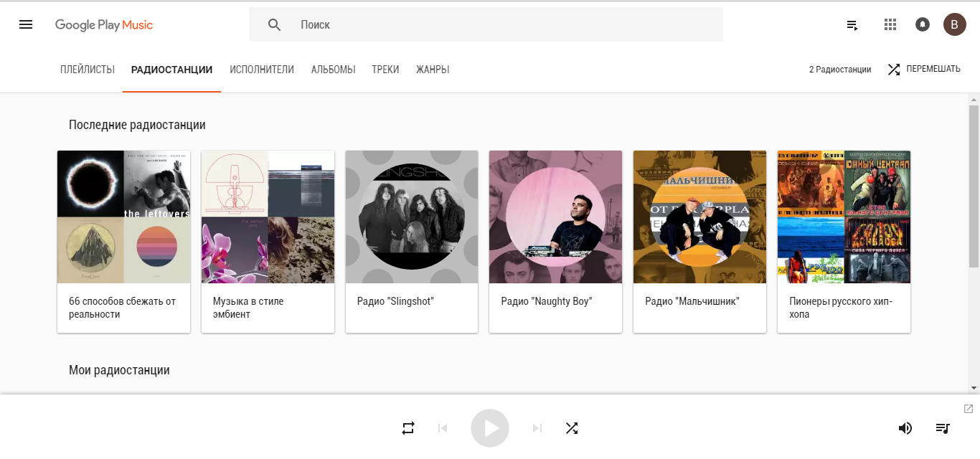Click the search magnifier icon
980x459 pixels.
click(274, 25)
